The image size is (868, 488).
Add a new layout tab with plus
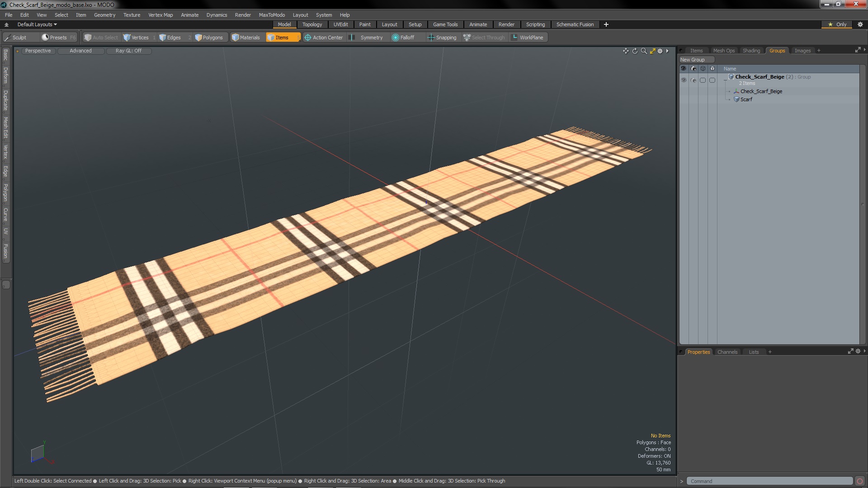tap(606, 24)
